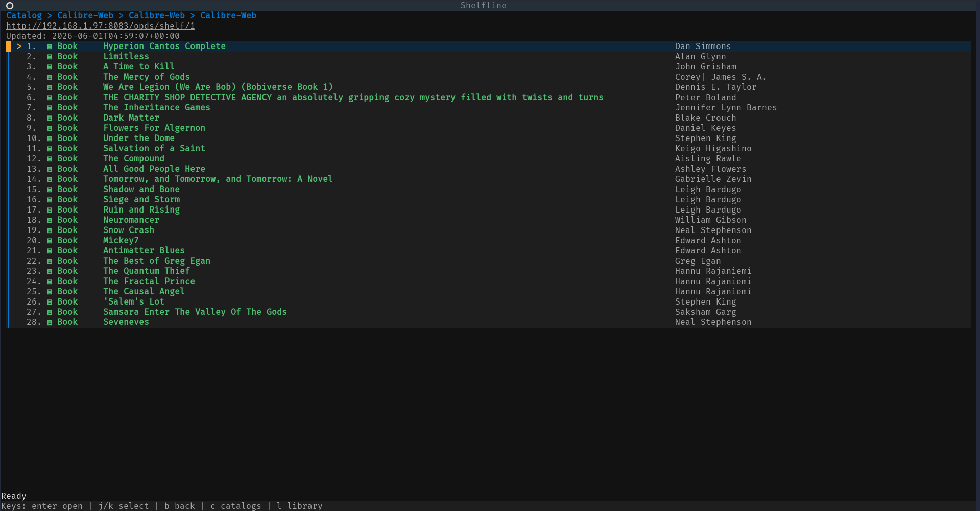Click the book icon in the Limitless row

pos(50,57)
